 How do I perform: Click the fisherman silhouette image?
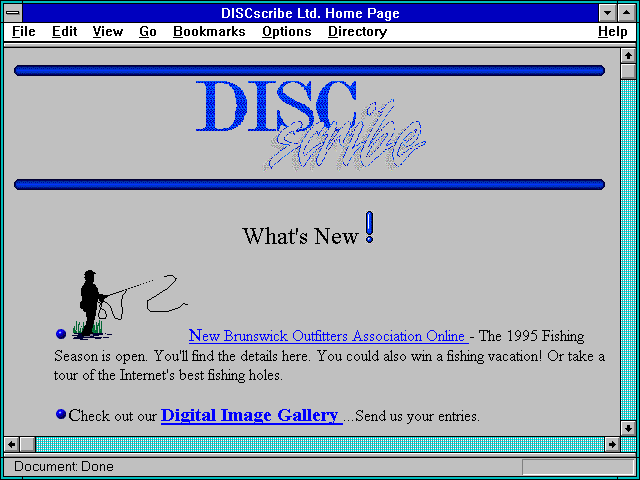pos(130,304)
